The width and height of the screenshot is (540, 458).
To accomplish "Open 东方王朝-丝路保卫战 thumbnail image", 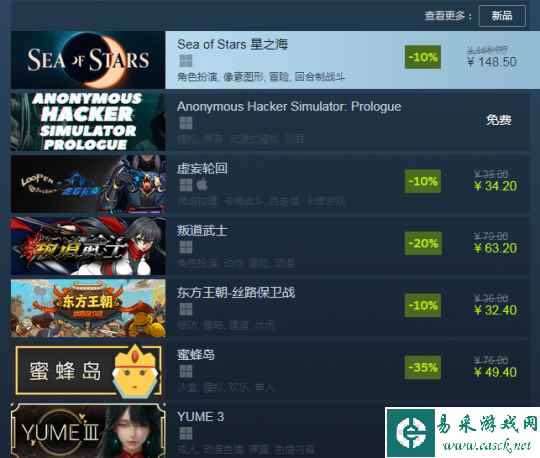I will pos(88,308).
